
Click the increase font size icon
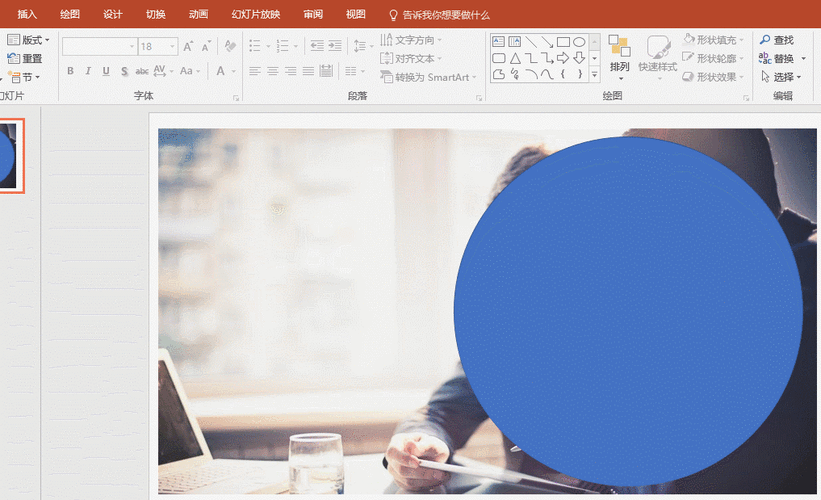coord(188,47)
